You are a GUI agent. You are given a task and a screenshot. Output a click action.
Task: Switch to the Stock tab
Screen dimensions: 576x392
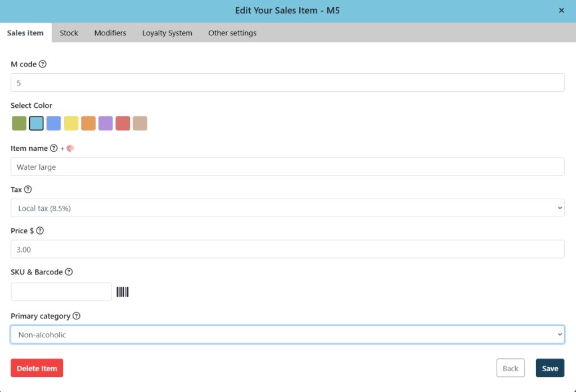point(69,33)
